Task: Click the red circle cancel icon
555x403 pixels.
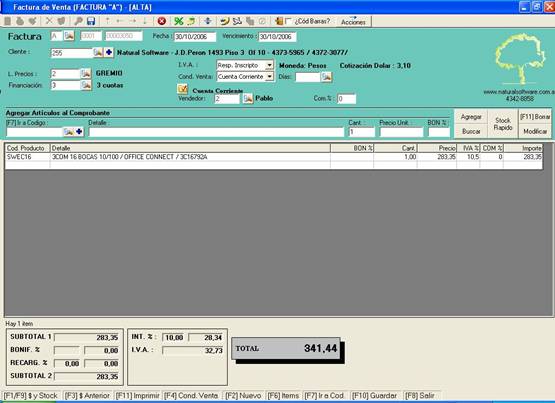Action: [162, 21]
